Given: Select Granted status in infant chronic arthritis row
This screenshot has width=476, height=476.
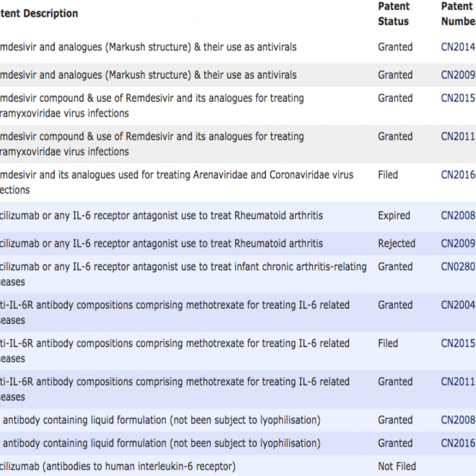Looking at the screenshot, I should tap(395, 267).
